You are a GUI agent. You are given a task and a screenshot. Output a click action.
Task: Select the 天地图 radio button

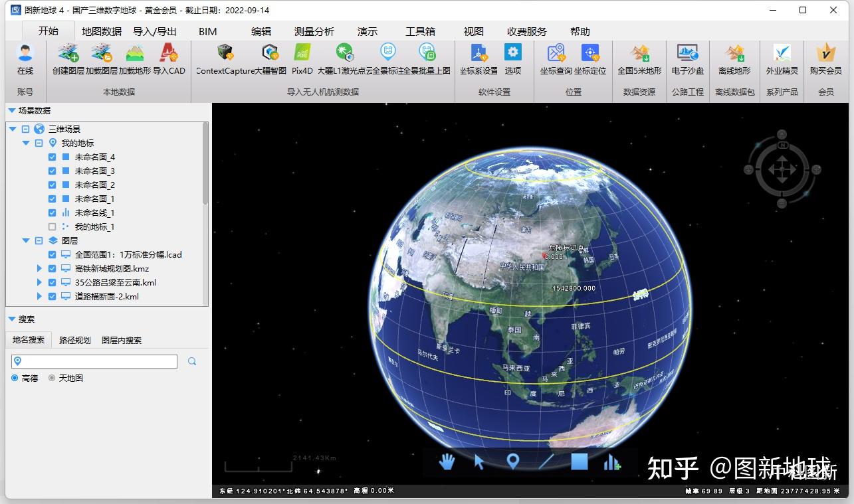tap(52, 378)
